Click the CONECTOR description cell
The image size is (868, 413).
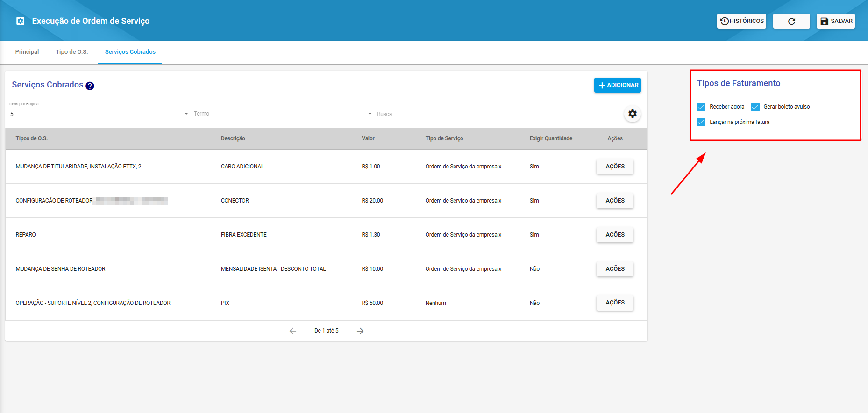pyautogui.click(x=235, y=201)
